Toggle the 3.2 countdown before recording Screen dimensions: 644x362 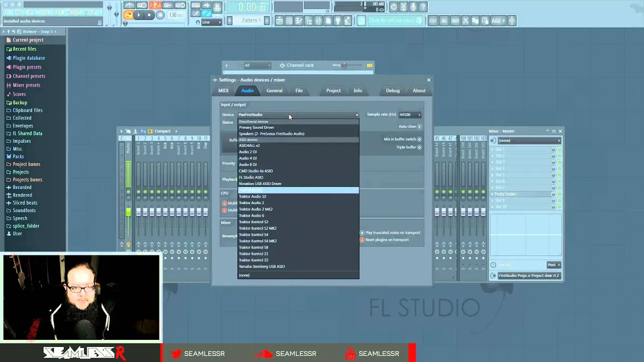[155, 6]
